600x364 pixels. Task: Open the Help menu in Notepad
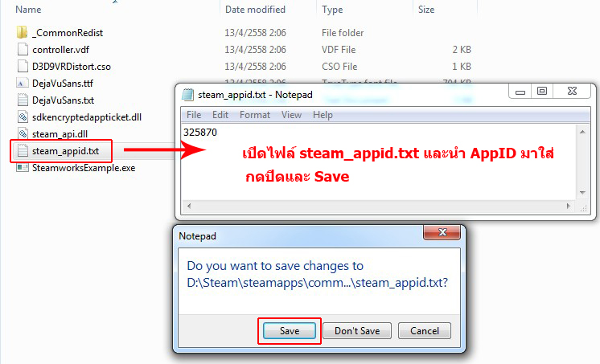pyautogui.click(x=323, y=115)
